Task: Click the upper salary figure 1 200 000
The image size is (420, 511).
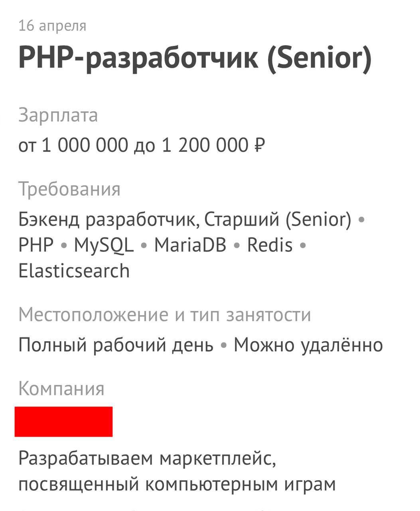Action: 205,145
